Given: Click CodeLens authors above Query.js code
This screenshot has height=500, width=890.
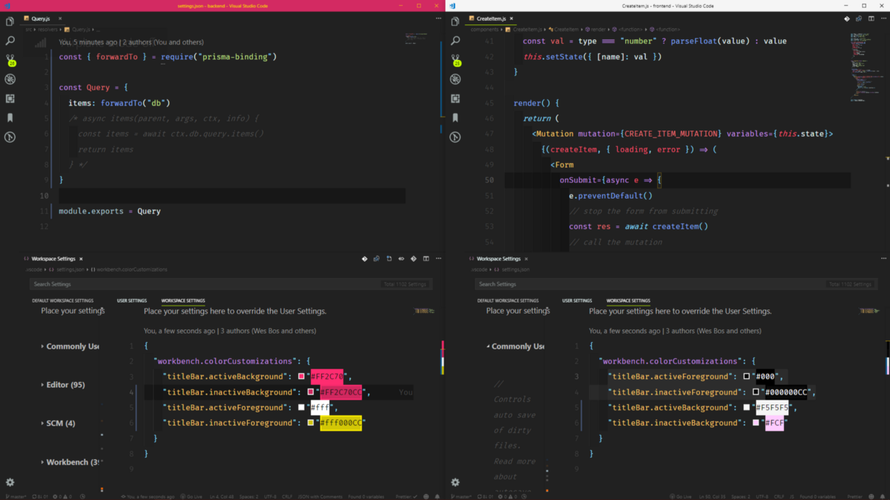Looking at the screenshot, I should [x=131, y=42].
